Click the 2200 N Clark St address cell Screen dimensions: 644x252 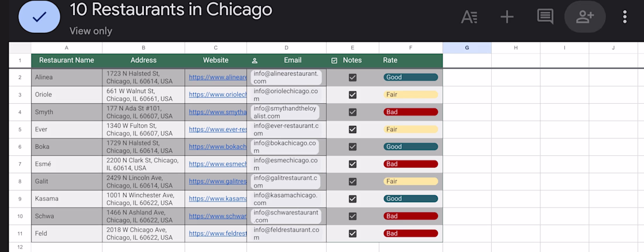(x=143, y=164)
